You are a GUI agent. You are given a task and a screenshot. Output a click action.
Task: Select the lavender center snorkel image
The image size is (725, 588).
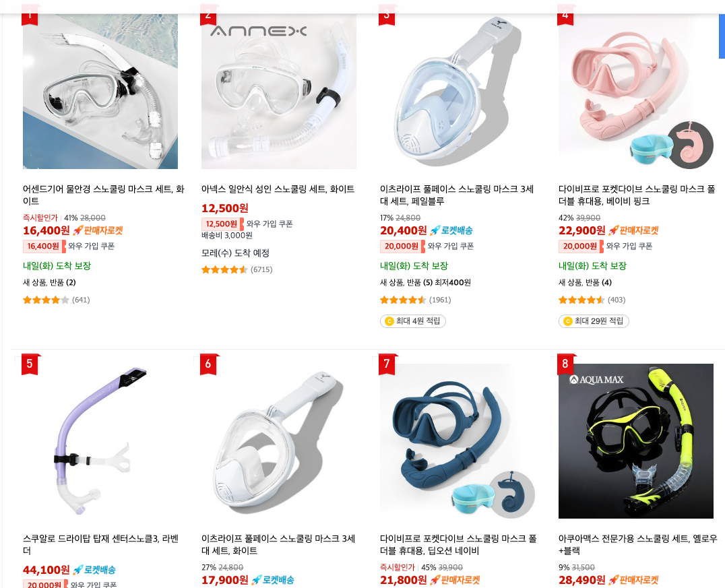pos(100,441)
